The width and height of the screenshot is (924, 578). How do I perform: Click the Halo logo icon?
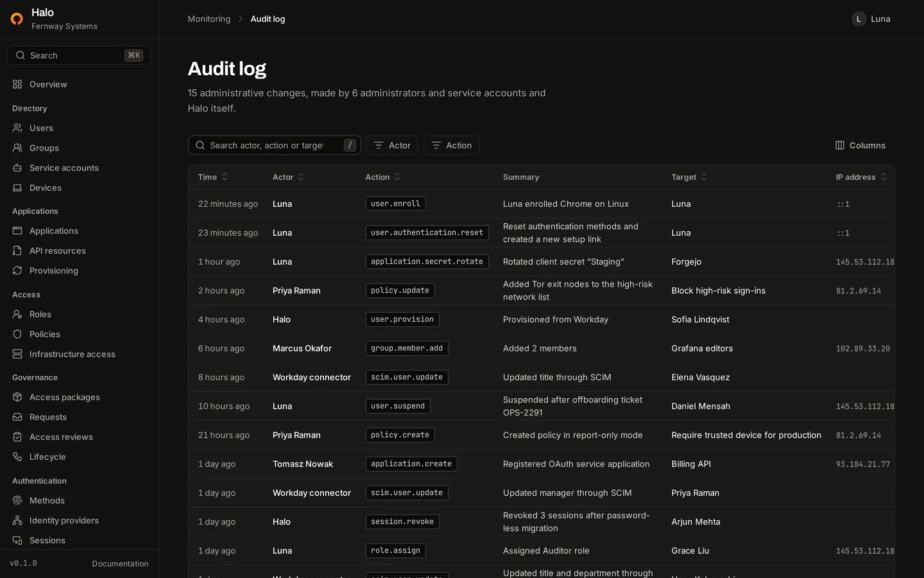[x=17, y=19]
